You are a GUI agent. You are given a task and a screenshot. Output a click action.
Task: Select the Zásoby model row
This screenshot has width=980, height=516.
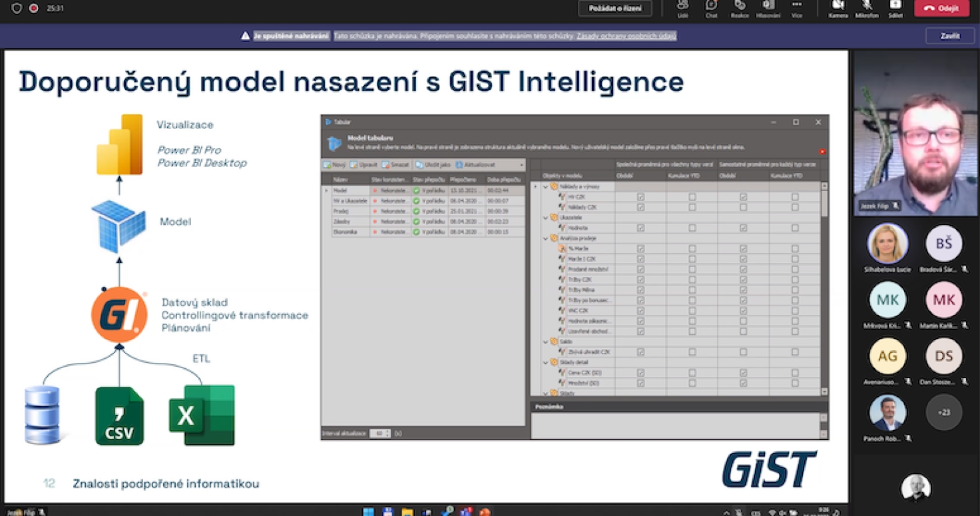423,221
